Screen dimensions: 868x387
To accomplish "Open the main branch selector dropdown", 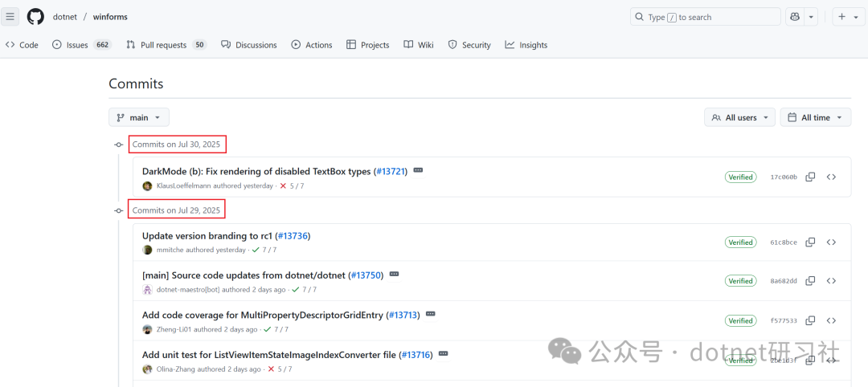I will click(x=139, y=117).
